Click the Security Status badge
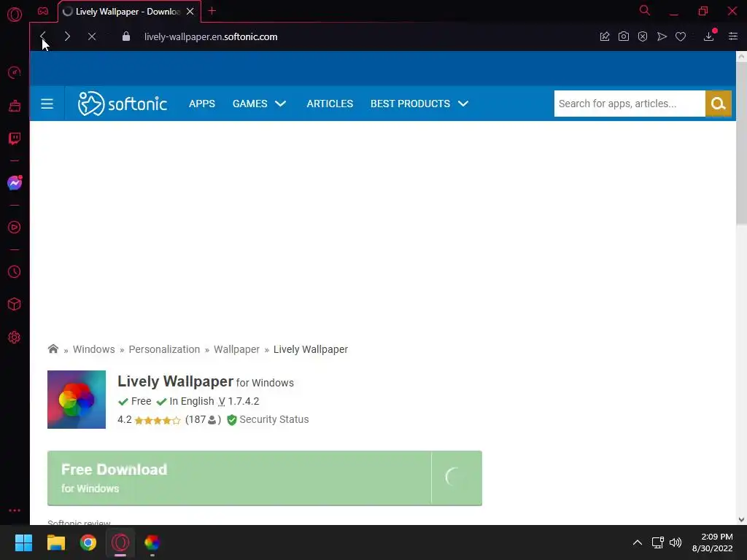Viewport: 747px width, 560px height. 268,419
